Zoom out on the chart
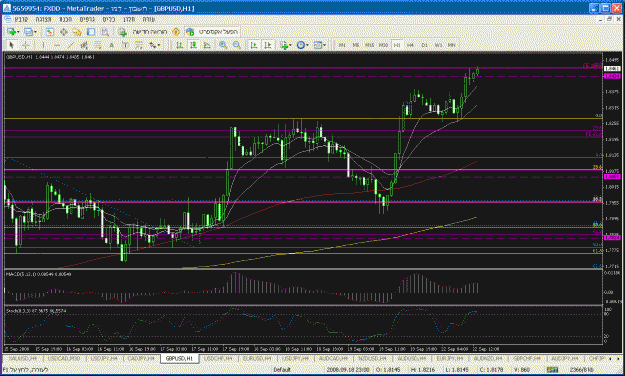This screenshot has height=376, width=625. click(237, 45)
